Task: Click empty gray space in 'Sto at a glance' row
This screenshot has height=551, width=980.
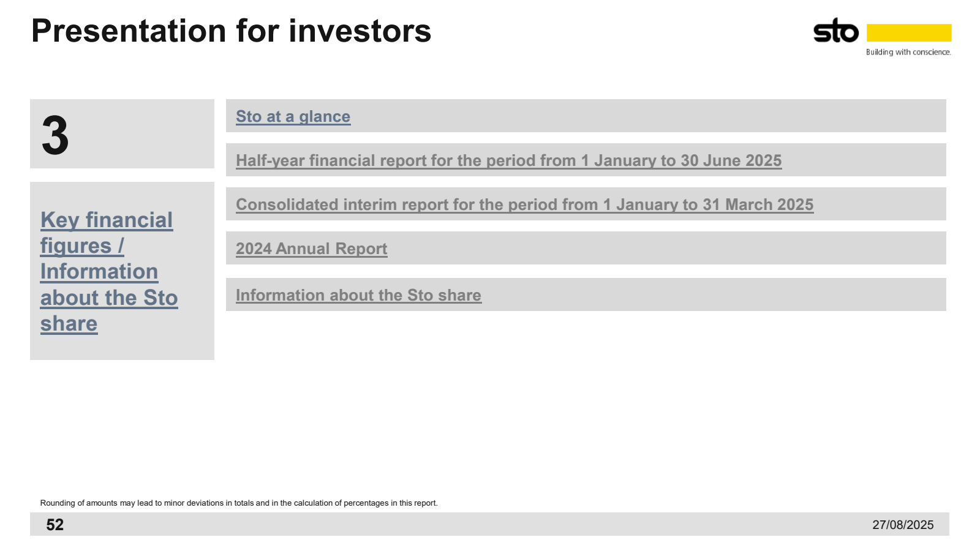Action: pyautogui.click(x=643, y=116)
